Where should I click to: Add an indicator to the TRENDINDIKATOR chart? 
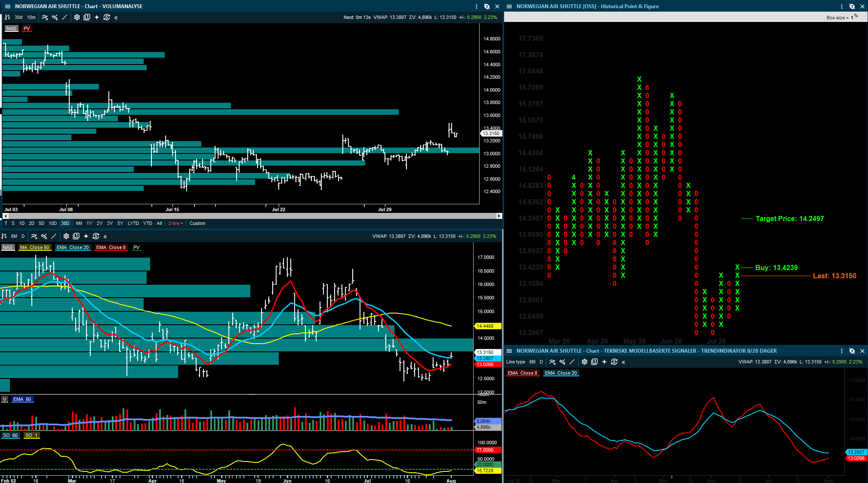pyautogui.click(x=552, y=362)
